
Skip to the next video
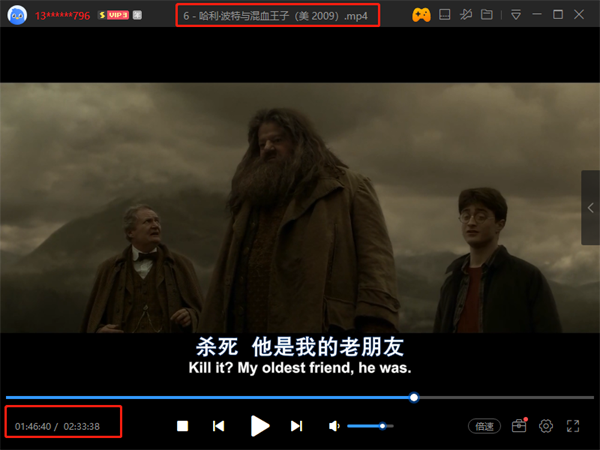297,426
